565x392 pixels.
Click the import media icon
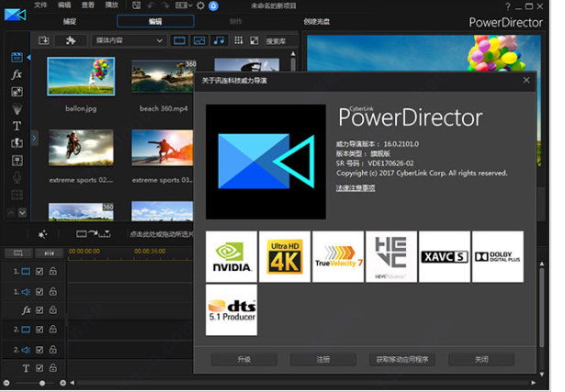coord(43,40)
